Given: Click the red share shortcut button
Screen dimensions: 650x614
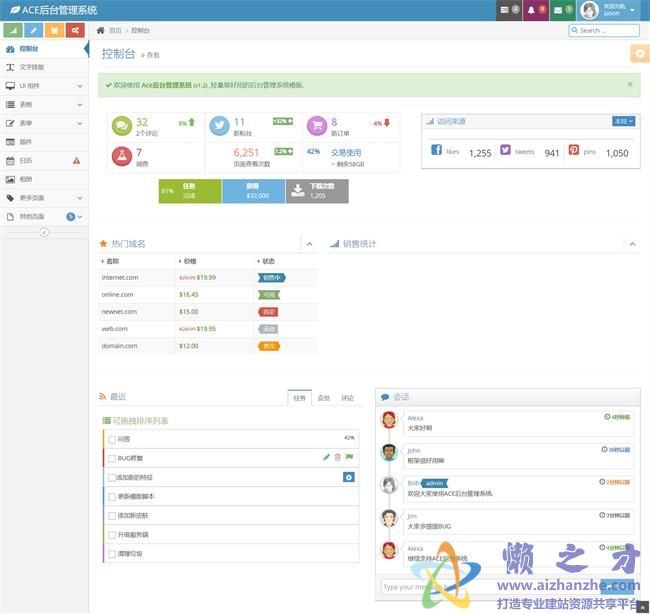Looking at the screenshot, I should coord(74,30).
